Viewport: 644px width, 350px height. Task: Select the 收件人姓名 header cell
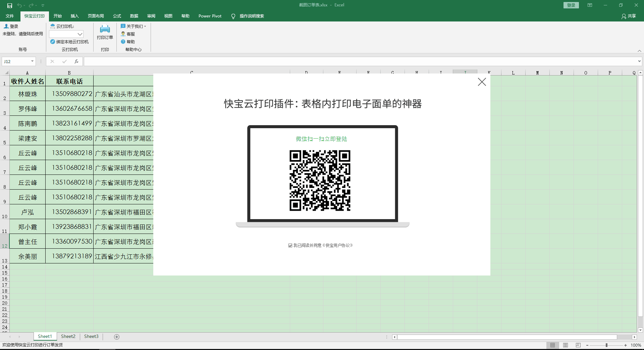(x=28, y=81)
